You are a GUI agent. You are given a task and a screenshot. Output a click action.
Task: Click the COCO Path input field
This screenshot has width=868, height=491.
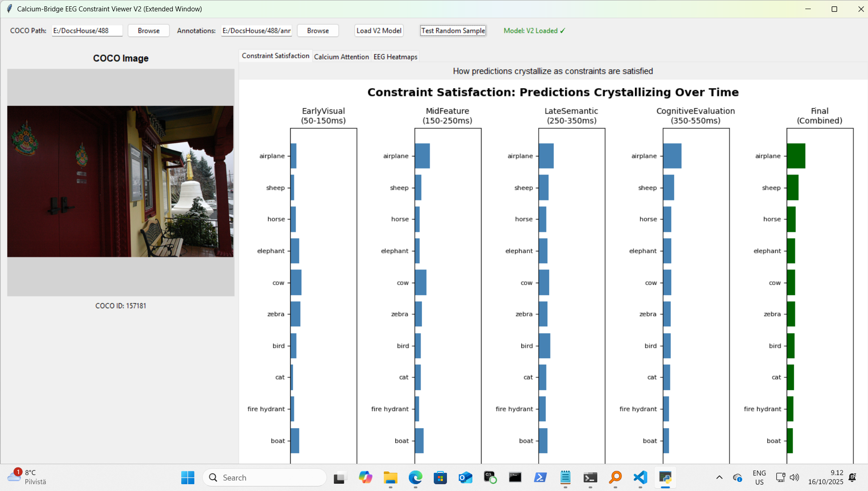point(87,31)
